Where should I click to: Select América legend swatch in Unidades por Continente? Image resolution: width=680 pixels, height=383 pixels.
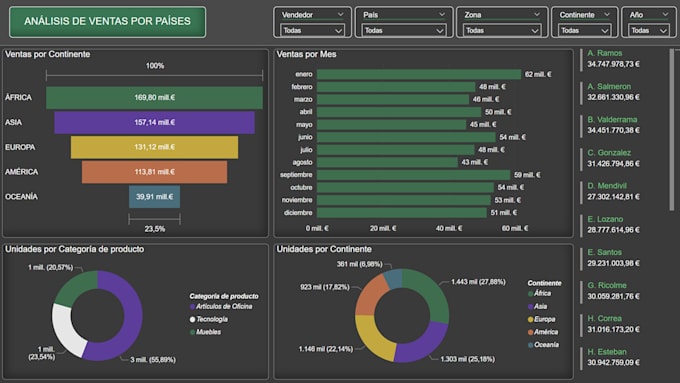click(x=530, y=332)
